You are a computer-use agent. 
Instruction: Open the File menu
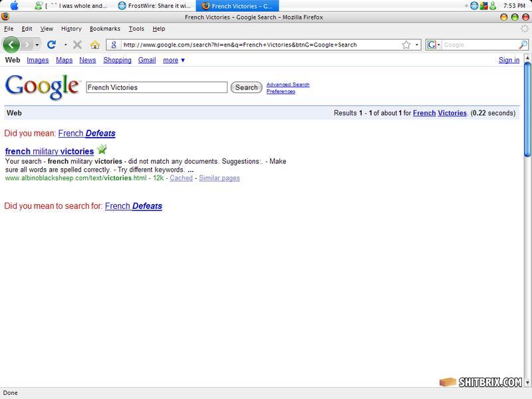tap(9, 29)
